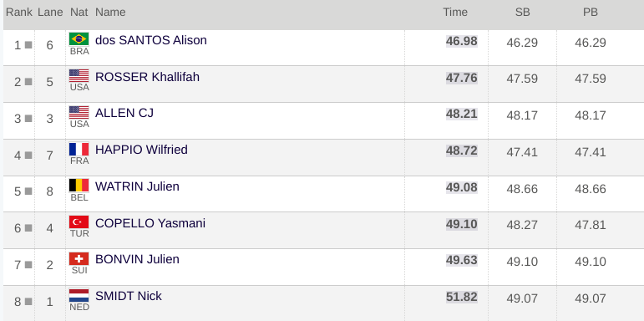Open dos SANTOS Alison athlete profile
644x321 pixels.
(150, 40)
